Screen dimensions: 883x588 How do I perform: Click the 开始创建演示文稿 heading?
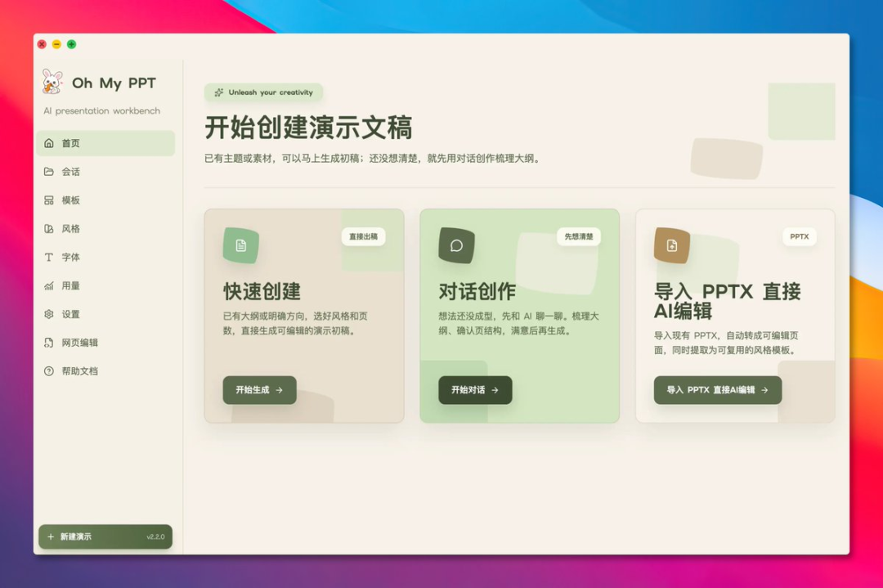[x=308, y=128]
